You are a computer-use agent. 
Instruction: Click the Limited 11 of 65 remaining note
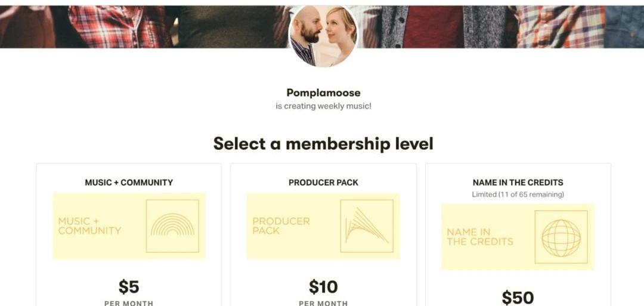pos(518,194)
